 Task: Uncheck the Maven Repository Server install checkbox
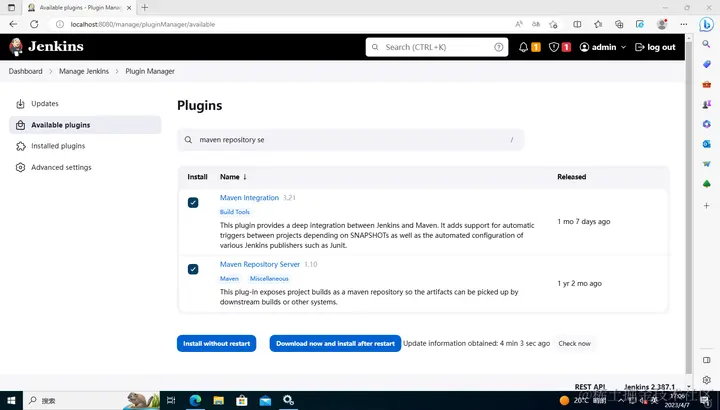tap(193, 269)
